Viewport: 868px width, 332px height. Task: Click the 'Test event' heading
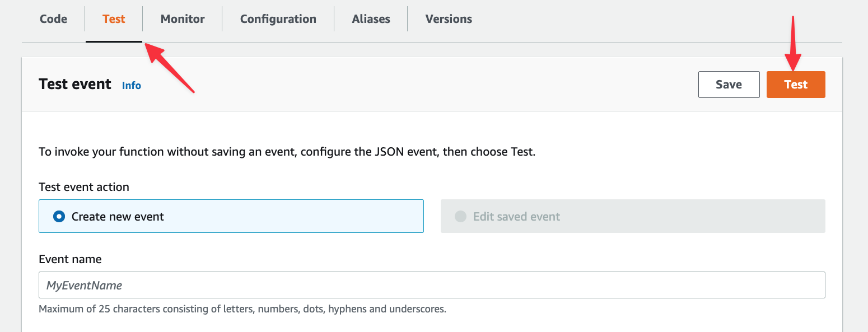(x=75, y=84)
